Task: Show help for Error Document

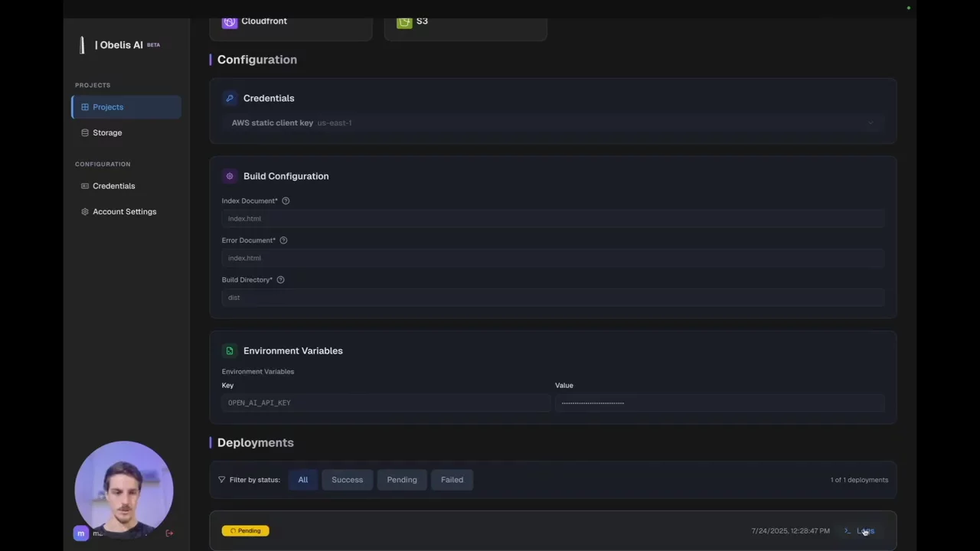Action: (283, 240)
